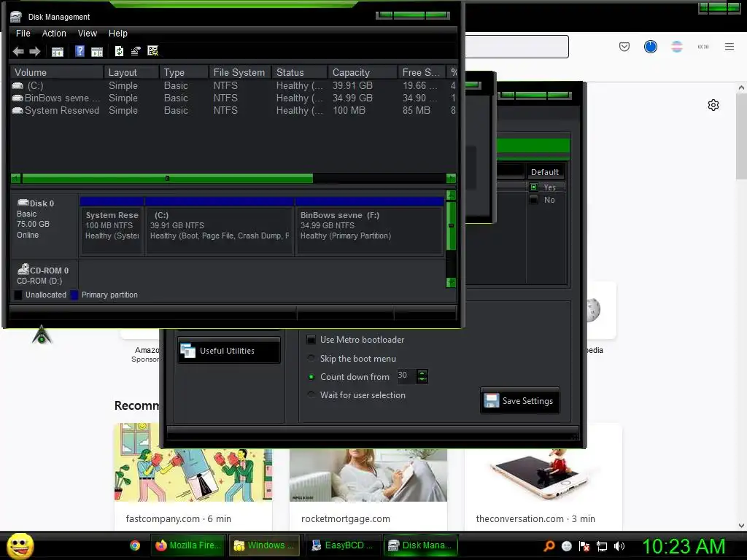Select the Skip the boot menu option
747x560 pixels.
pos(311,358)
